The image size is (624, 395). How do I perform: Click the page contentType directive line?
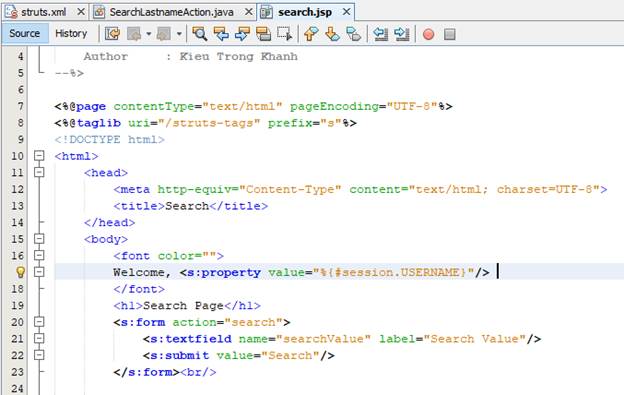(254, 106)
